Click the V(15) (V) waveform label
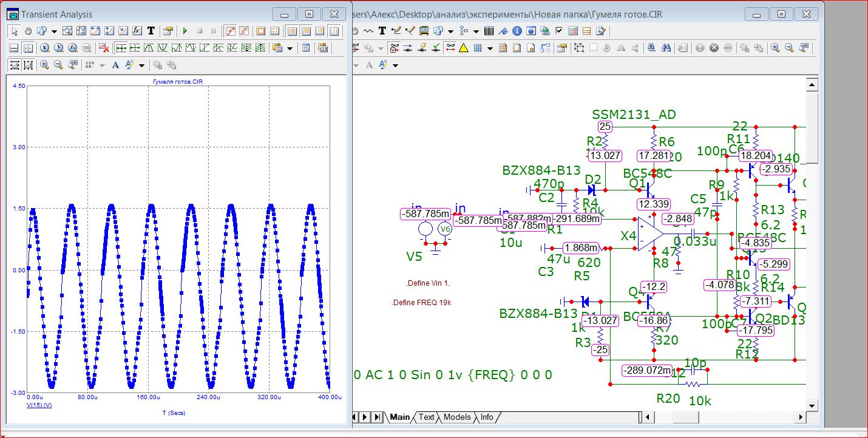Image resolution: width=868 pixels, height=438 pixels. [x=39, y=403]
